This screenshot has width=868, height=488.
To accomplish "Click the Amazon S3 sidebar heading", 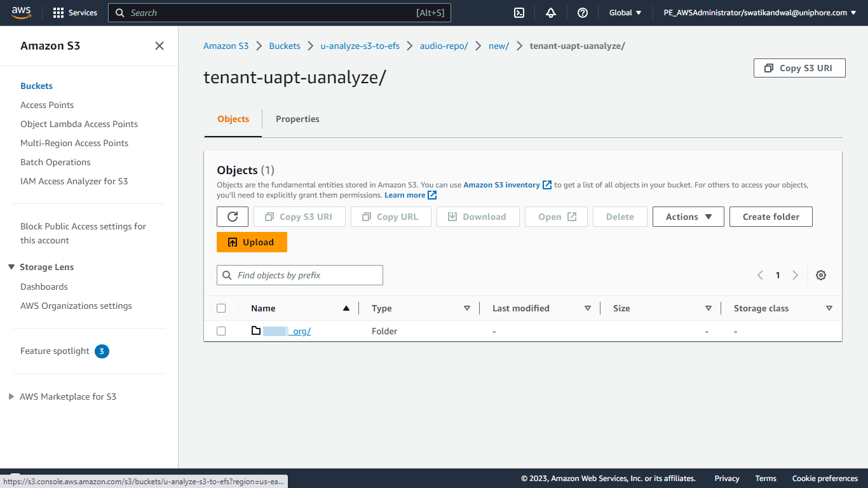I will (50, 46).
